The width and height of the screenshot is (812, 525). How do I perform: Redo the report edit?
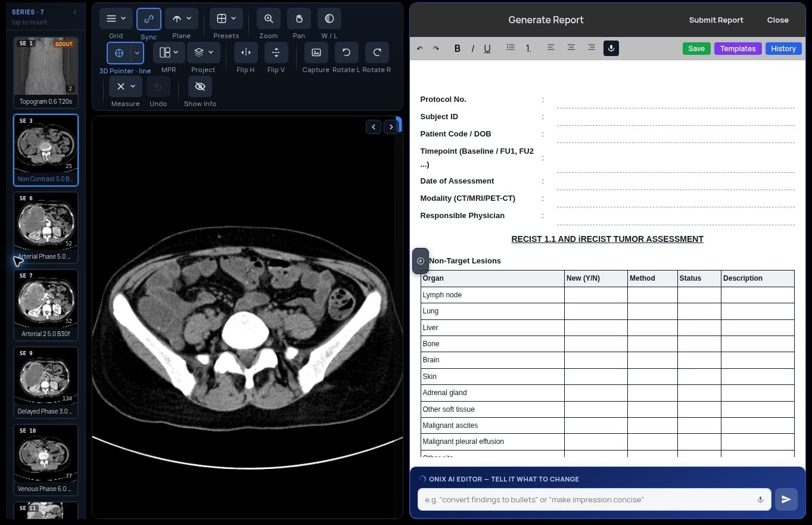coord(436,49)
